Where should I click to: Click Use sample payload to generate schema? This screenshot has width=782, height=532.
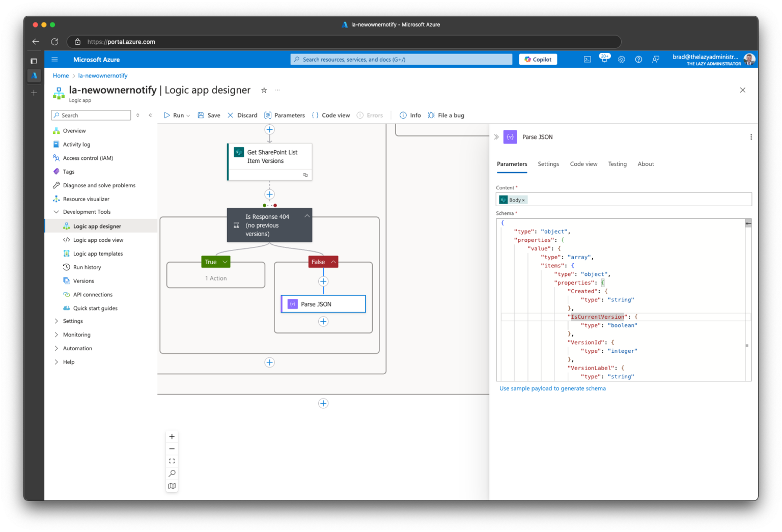552,389
